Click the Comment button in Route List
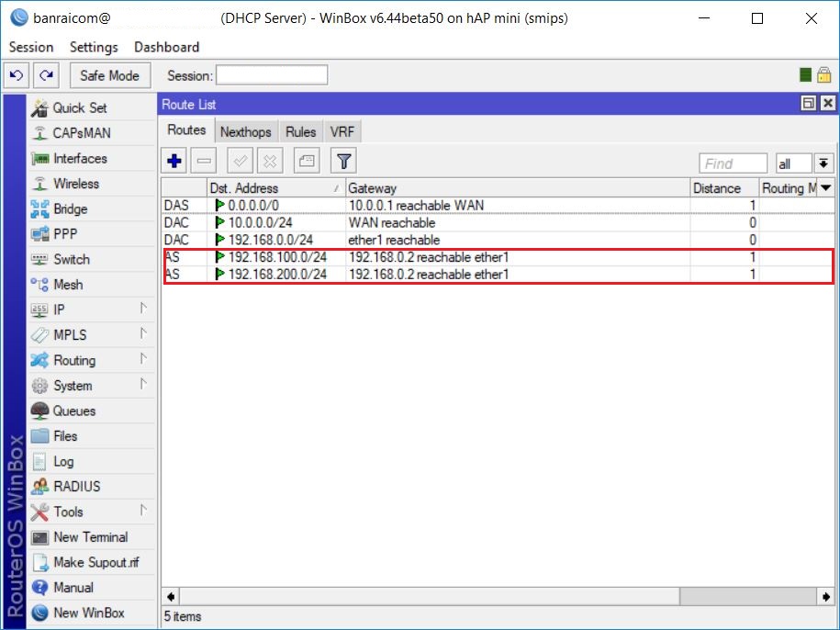The image size is (840, 630). (x=307, y=161)
